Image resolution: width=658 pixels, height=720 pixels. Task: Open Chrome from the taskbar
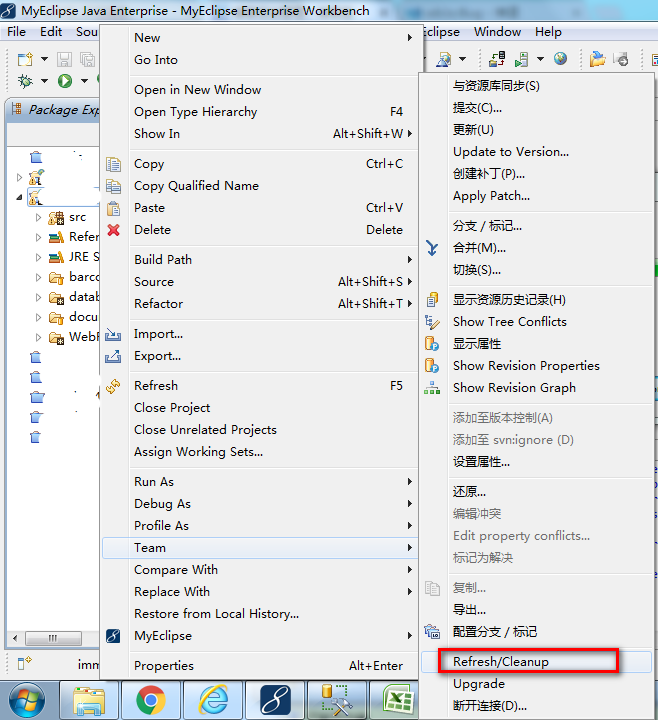coord(151,701)
